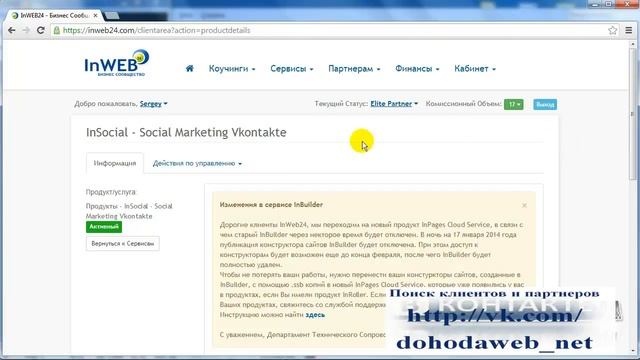The width and height of the screenshot is (640, 360).
Task: Expand Действия по управлению dropdown tab
Action: (197, 163)
